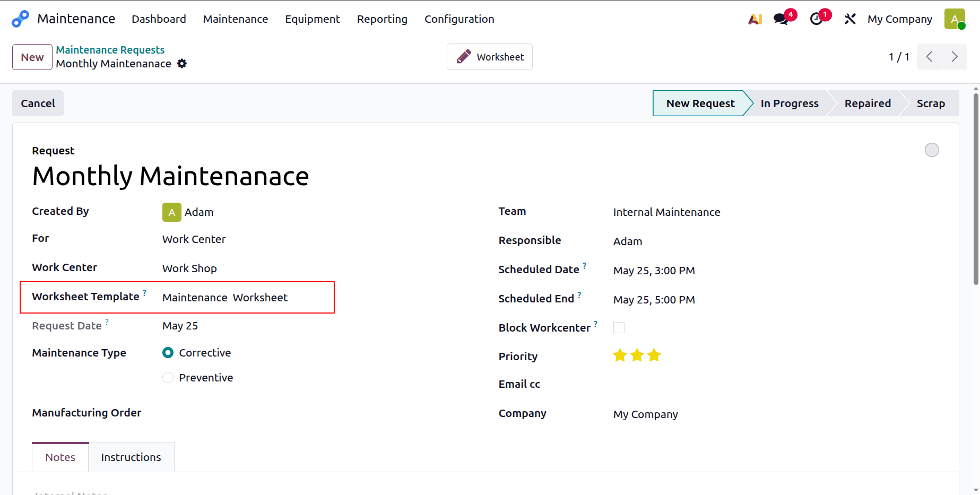Toggle the kanban state circle
The height and width of the screenshot is (495, 980).
pyautogui.click(x=932, y=150)
